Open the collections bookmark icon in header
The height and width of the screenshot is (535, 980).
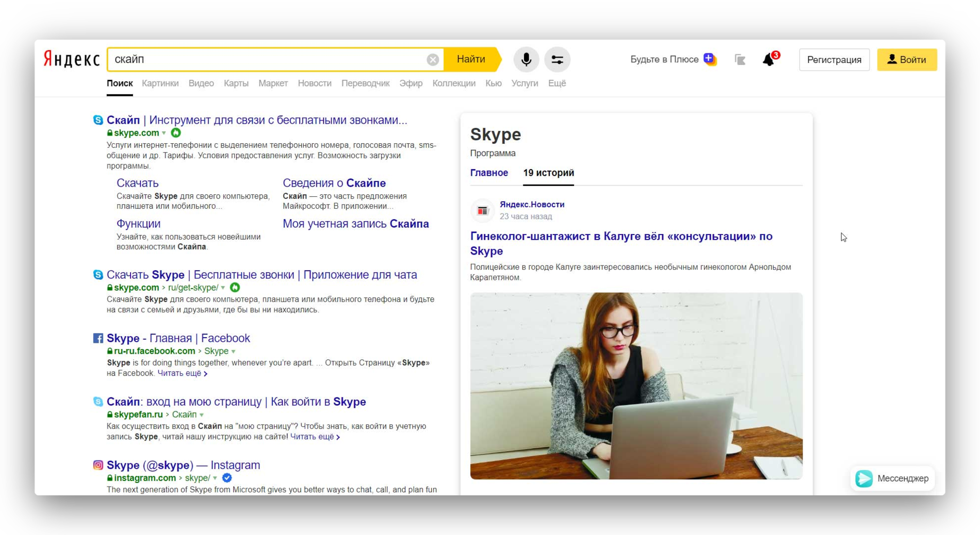click(x=740, y=60)
